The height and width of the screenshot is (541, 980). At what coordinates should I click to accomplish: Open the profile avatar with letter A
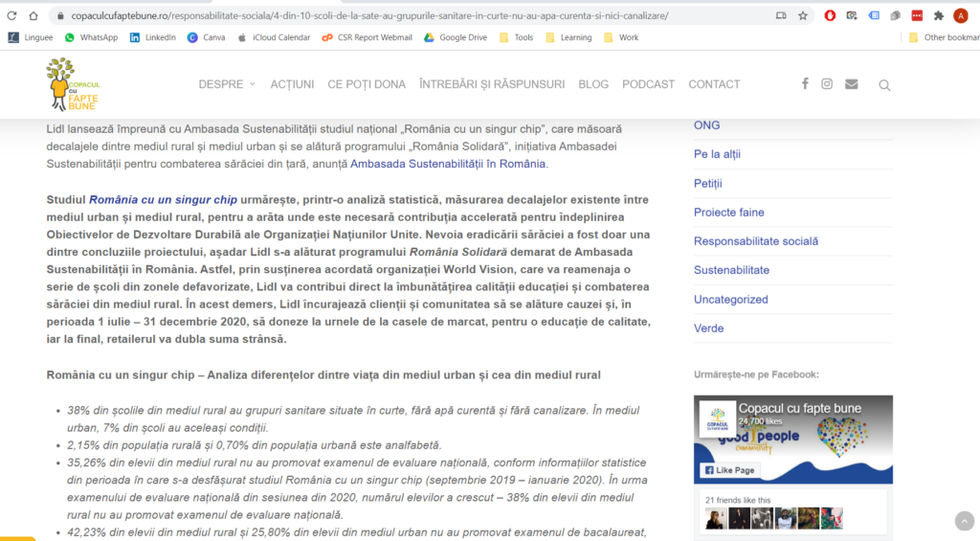click(961, 15)
